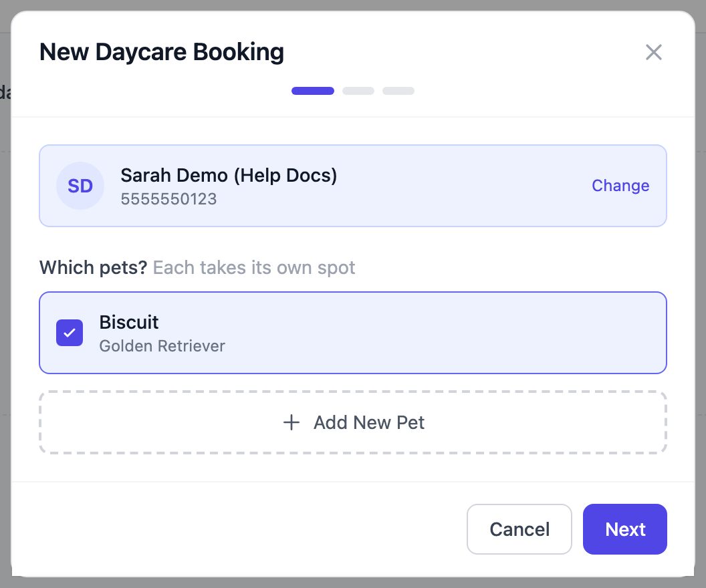The width and height of the screenshot is (706, 588).
Task: Select the third progress step indicator
Action: point(398,91)
